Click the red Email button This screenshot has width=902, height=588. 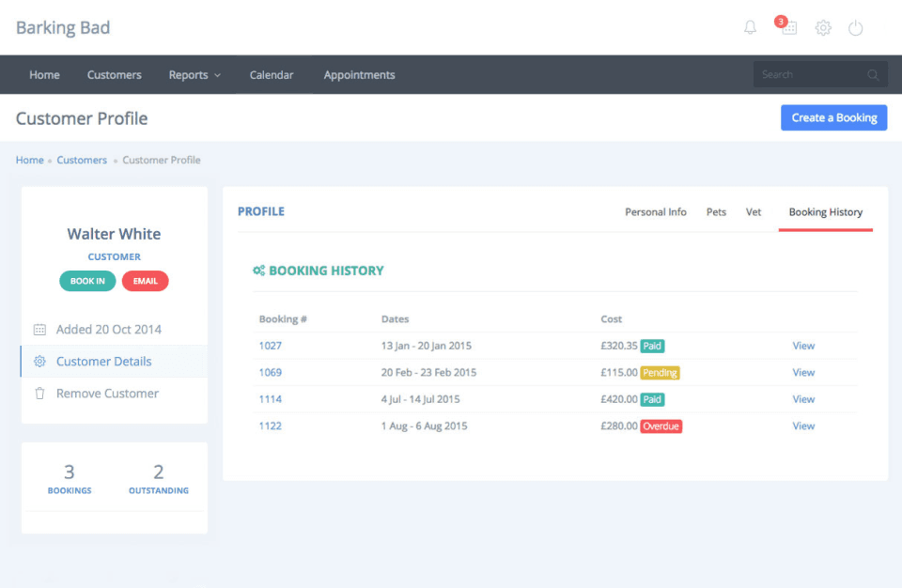pos(145,281)
